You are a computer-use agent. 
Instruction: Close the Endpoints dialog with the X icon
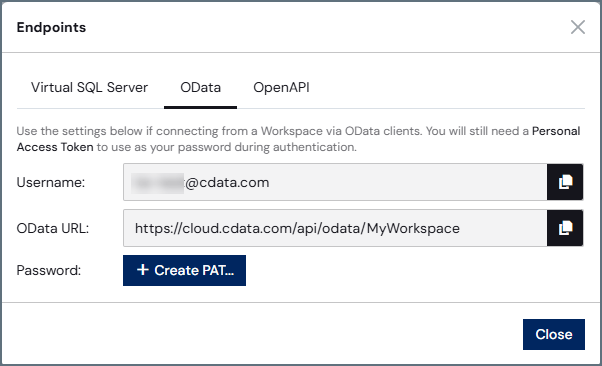click(577, 27)
